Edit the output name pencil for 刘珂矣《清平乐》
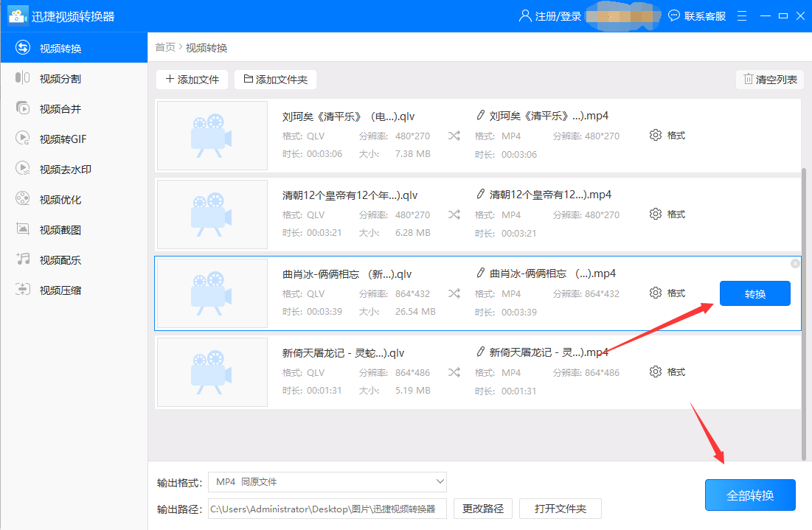 tap(481, 116)
